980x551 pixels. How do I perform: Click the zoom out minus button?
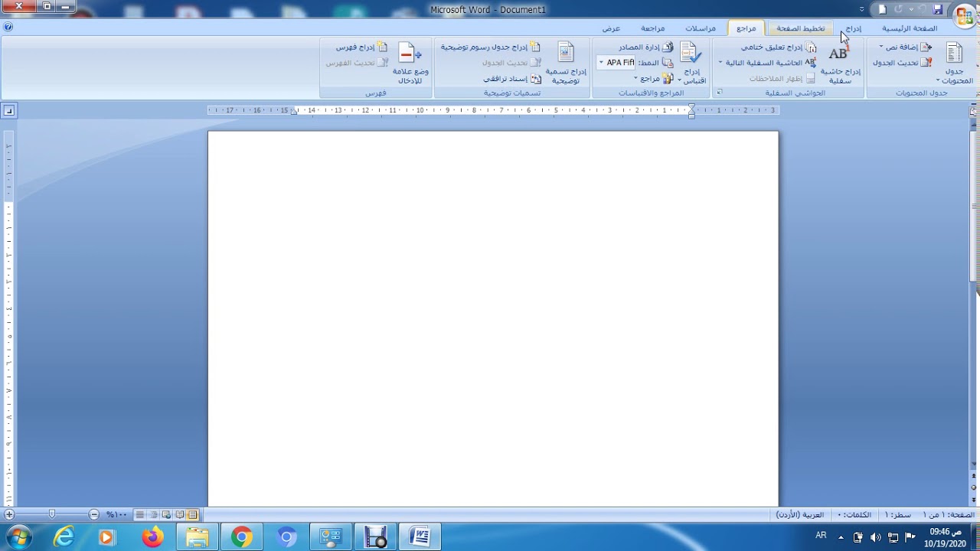pos(93,515)
